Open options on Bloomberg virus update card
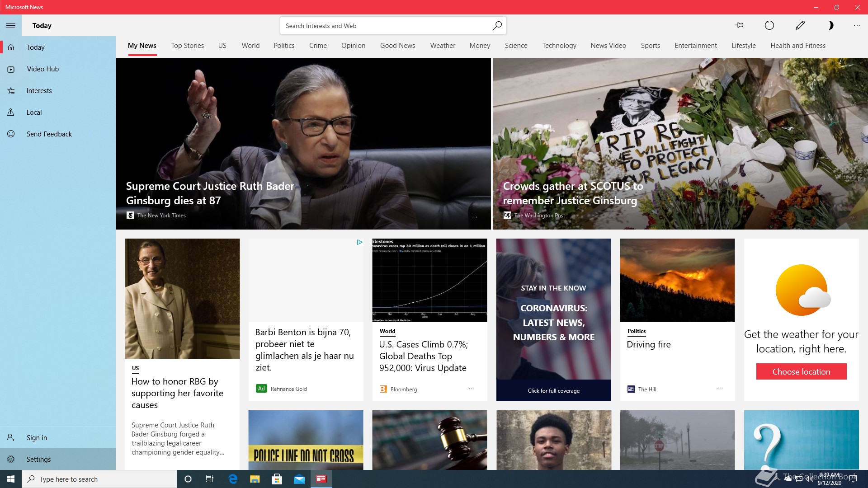 click(471, 389)
